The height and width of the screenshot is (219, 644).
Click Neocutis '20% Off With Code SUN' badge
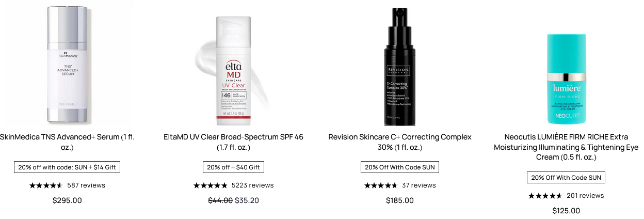(566, 178)
